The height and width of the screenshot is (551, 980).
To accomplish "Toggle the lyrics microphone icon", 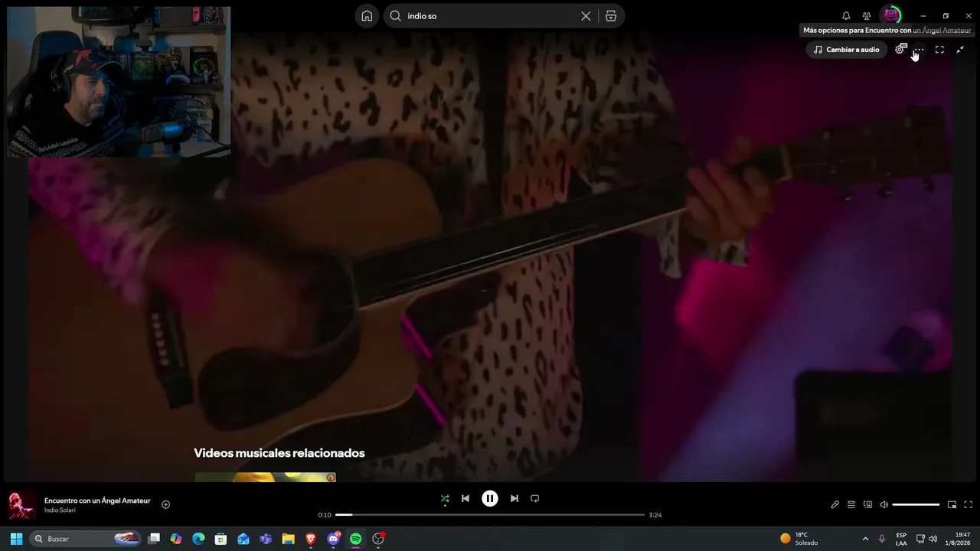I will pyautogui.click(x=835, y=505).
